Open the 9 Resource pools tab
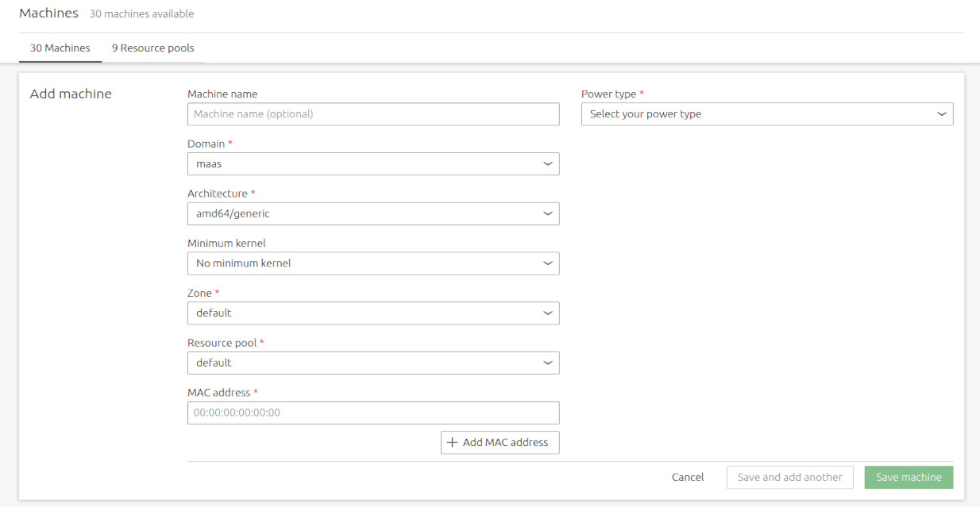This screenshot has height=507, width=980. pyautogui.click(x=152, y=48)
